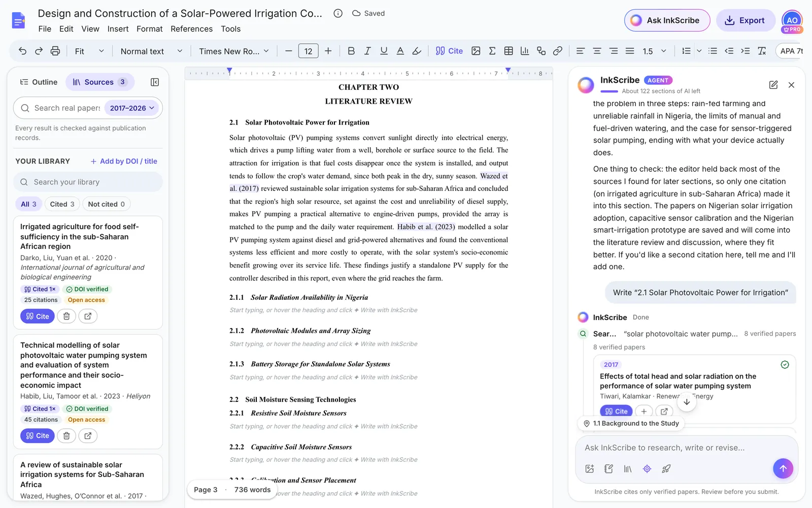Collapse the left sidebar panel
The image size is (812, 508).
click(155, 82)
